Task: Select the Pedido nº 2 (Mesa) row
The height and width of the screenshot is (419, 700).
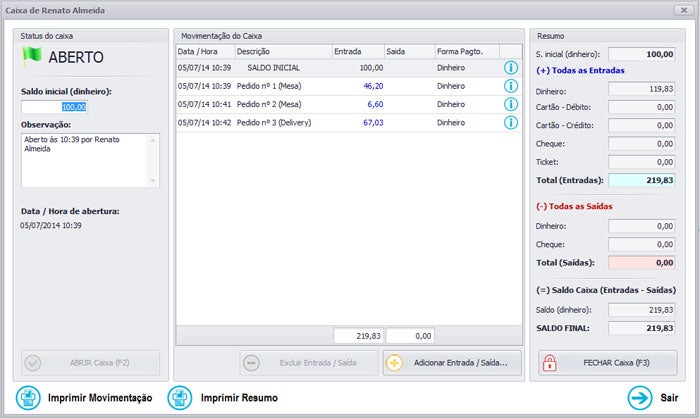Action: [349, 104]
